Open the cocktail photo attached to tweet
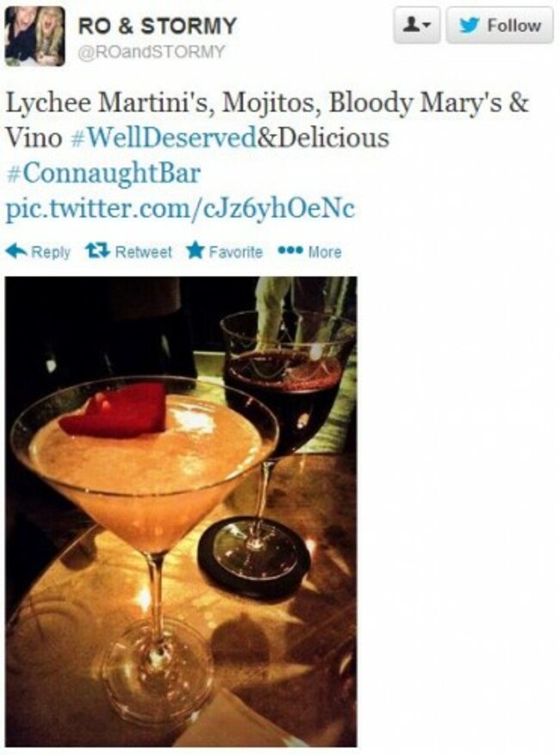The image size is (560, 755). tap(181, 511)
